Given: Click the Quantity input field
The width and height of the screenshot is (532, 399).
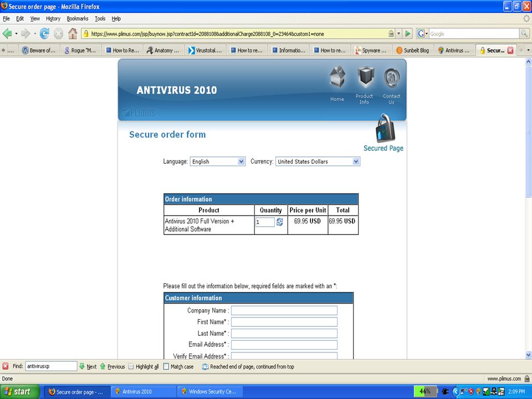Looking at the screenshot, I should (x=265, y=222).
